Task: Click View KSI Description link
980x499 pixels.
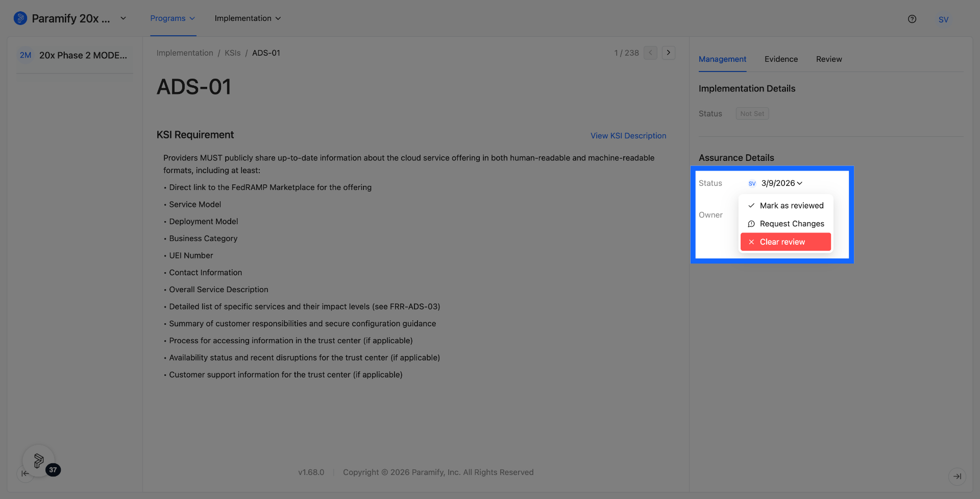Action: coord(628,136)
